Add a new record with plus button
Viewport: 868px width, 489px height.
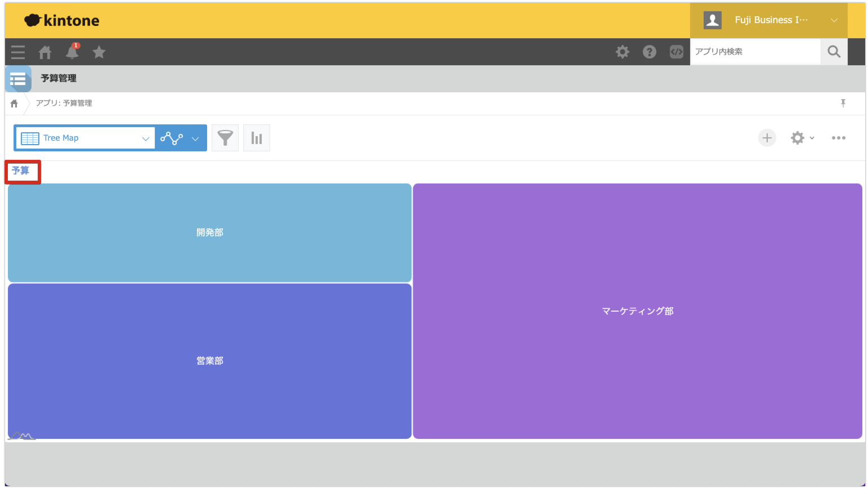[767, 138]
